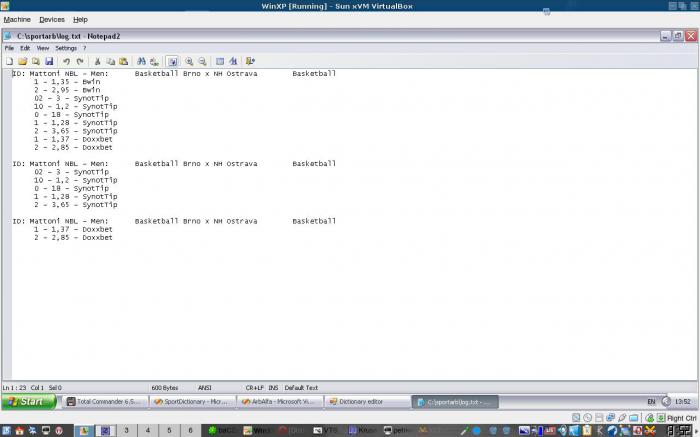Click the Notepad2 title bar app icon
This screenshot has width=700, height=437.
tap(8, 36)
